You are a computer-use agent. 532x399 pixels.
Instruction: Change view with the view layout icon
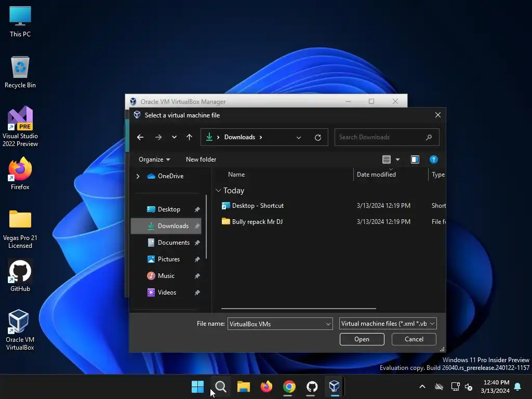387,159
